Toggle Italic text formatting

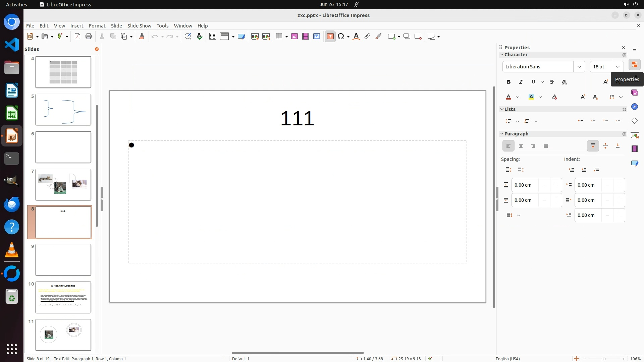(521, 82)
